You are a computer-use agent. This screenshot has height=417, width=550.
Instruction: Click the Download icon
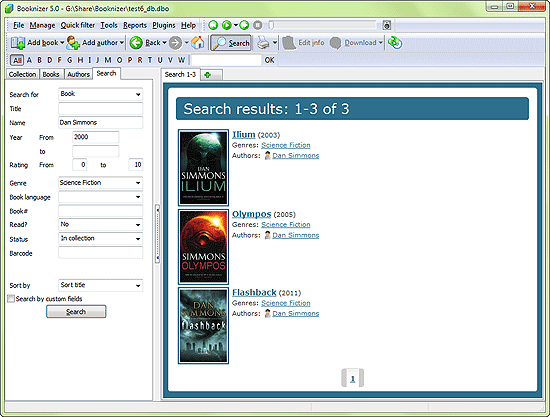pos(335,43)
